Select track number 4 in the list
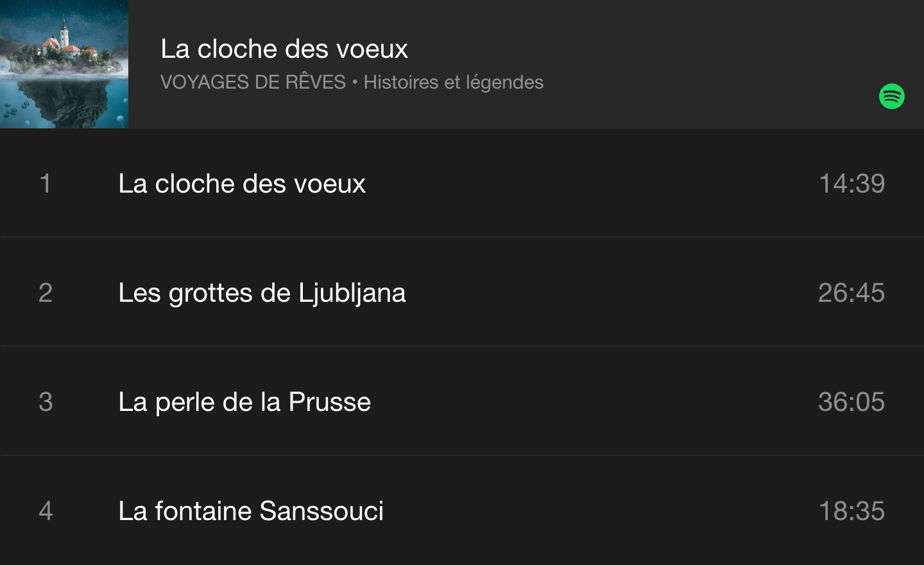Image resolution: width=924 pixels, height=565 pixels. 45,511
